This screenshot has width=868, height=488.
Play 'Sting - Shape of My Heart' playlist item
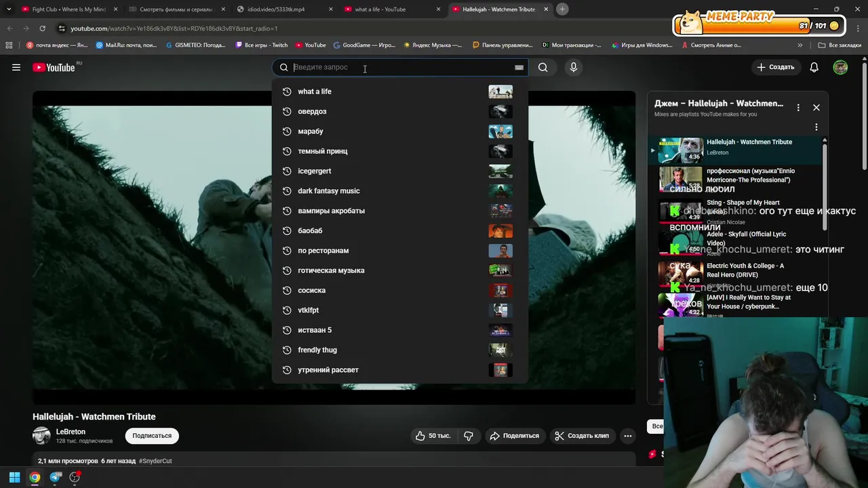[x=735, y=212]
